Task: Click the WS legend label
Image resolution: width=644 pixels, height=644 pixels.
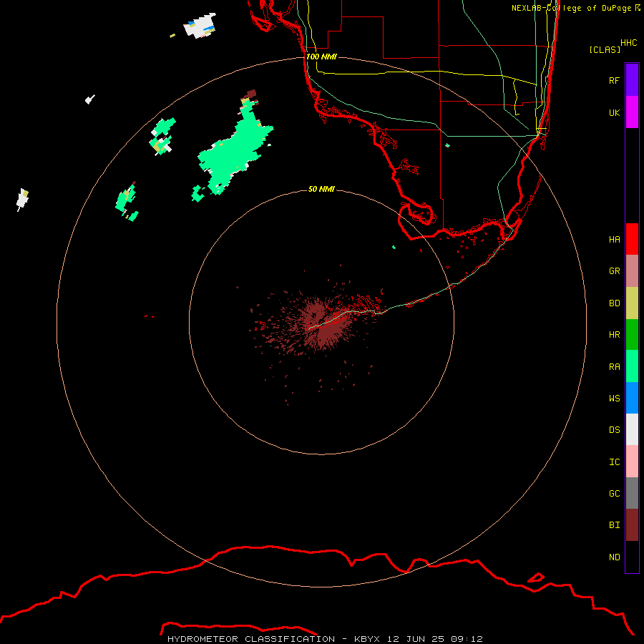Action: pos(615,398)
